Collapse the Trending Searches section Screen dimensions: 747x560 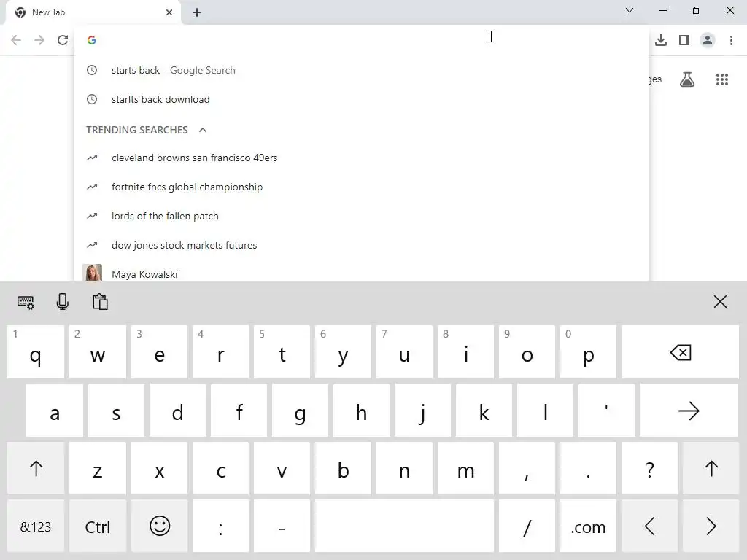pos(203,130)
